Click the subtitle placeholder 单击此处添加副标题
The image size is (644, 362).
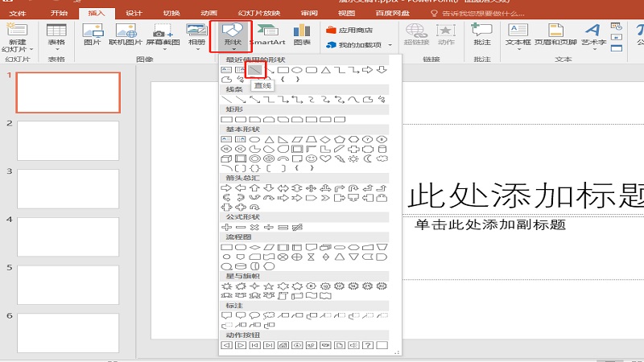point(489,224)
